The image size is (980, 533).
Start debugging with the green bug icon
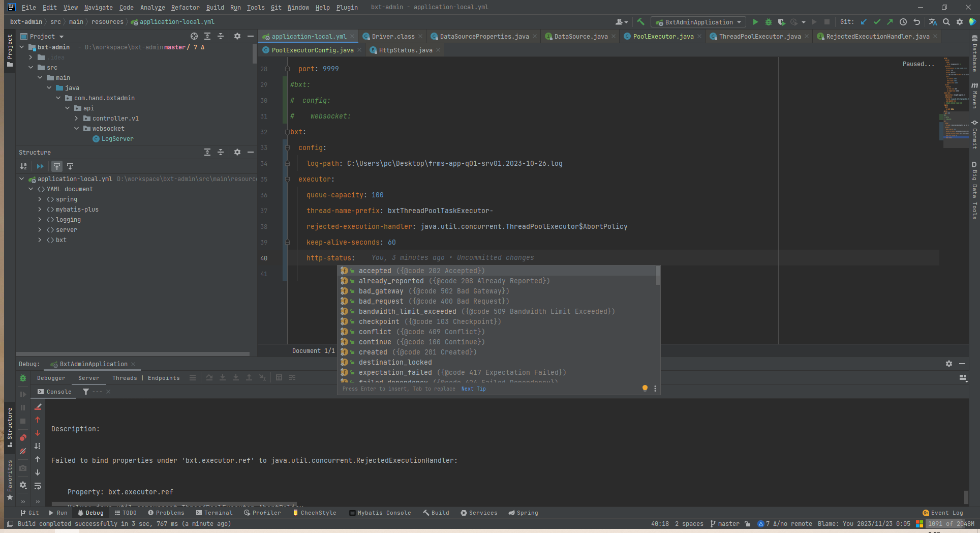769,22
